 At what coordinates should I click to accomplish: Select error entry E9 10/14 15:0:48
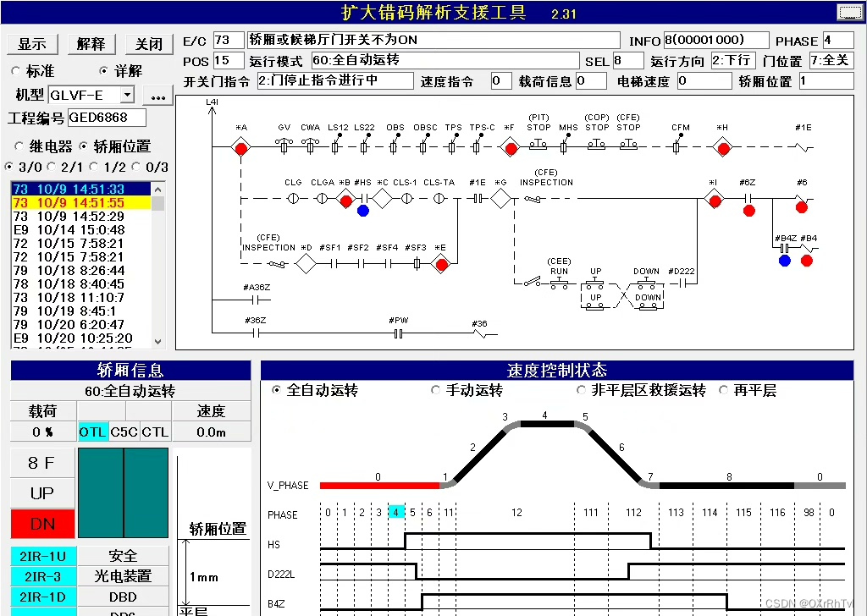point(80,230)
